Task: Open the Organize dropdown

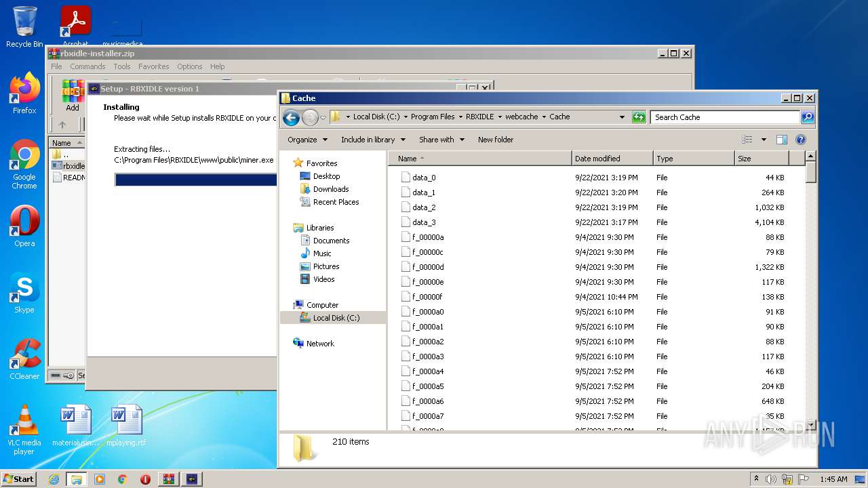Action: 307,140
